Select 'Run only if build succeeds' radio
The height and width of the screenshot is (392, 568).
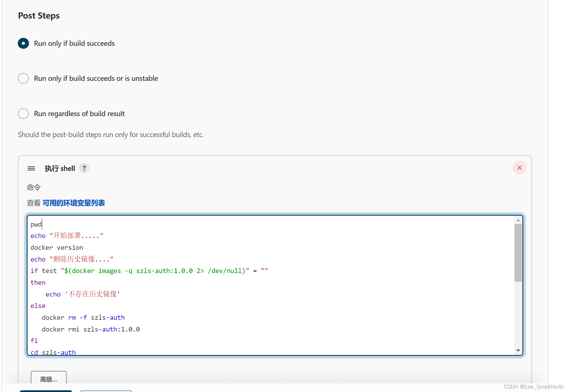pos(23,43)
